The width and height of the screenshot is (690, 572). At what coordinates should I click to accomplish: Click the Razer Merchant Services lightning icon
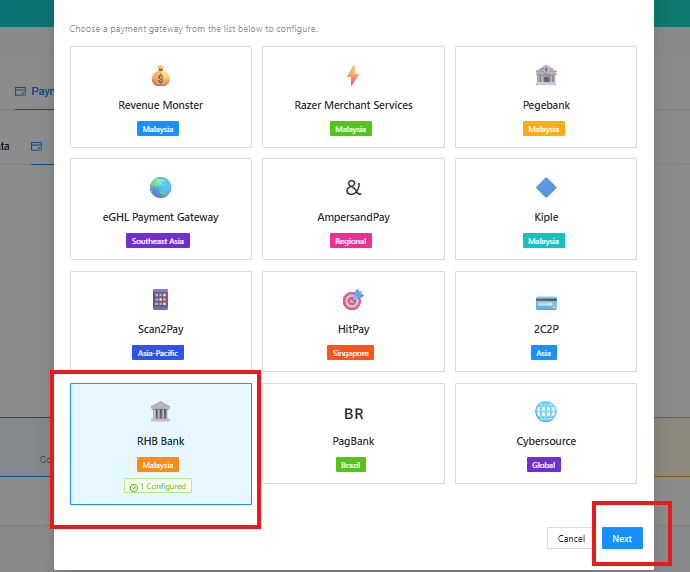353,75
